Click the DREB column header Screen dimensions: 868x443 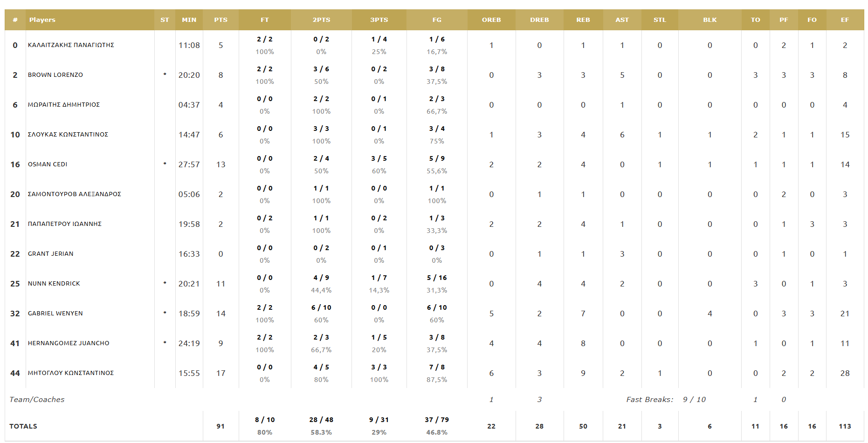coord(539,20)
